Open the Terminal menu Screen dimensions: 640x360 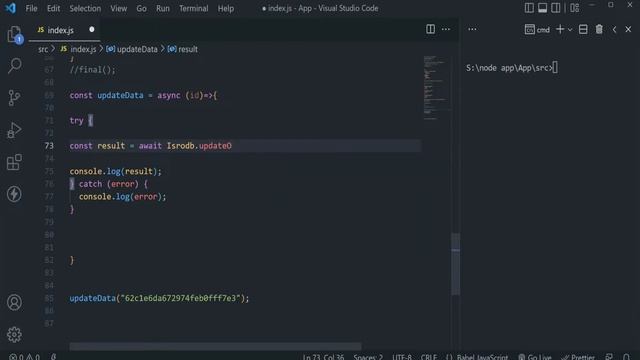pos(193,8)
